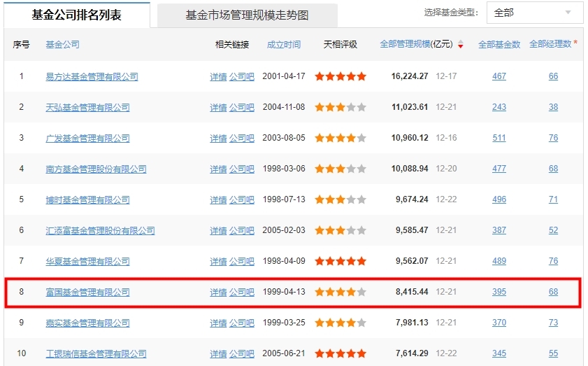Switch to 基金市场管理规模走势图 tab
Screen dimensions: 588x366
coord(247,15)
